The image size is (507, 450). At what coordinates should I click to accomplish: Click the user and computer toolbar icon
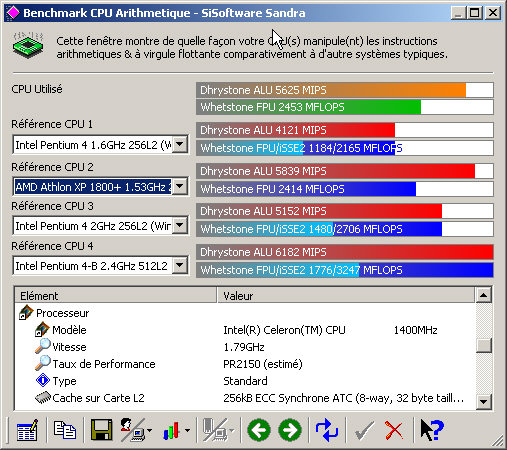[x=132, y=430]
